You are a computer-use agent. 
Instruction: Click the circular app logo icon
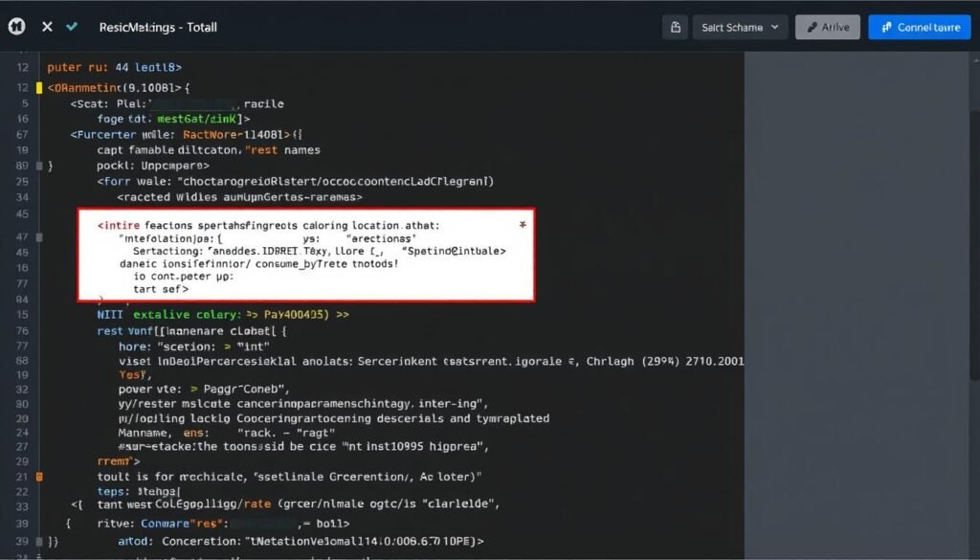pos(15,27)
